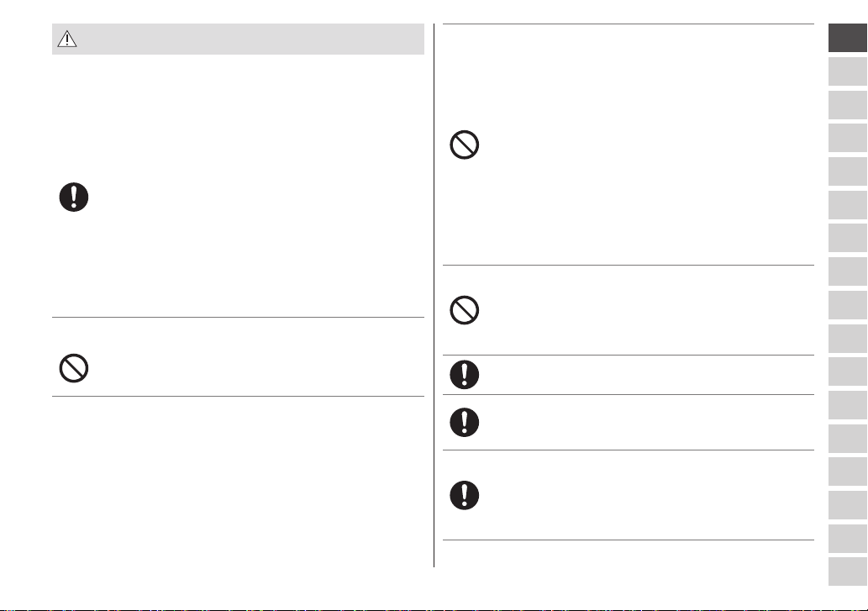
Task: Select the second grey tab beneath the dark tab
Action: tap(848, 105)
